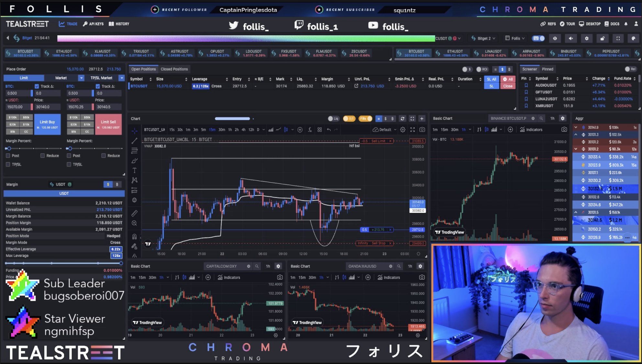
Task: Select the text tool in chart sidebar
Action: coord(134,170)
